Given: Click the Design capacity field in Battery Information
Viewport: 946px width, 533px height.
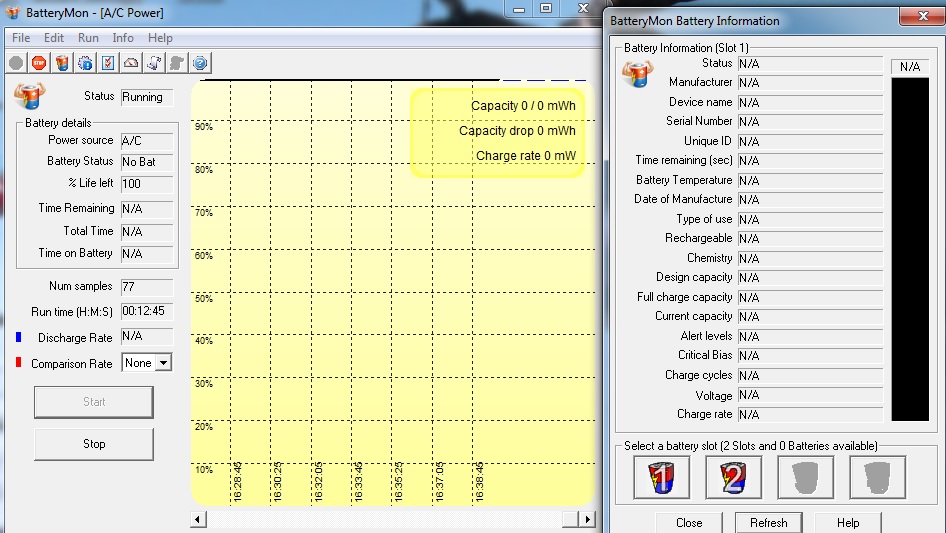Looking at the screenshot, I should (x=810, y=278).
